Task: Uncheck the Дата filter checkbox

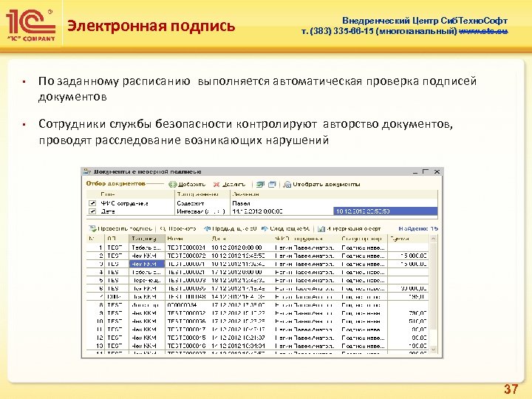Action: [92, 211]
